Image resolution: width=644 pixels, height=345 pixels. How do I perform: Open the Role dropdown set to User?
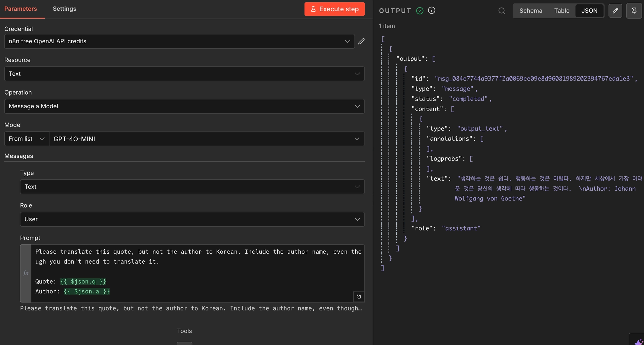pyautogui.click(x=192, y=219)
